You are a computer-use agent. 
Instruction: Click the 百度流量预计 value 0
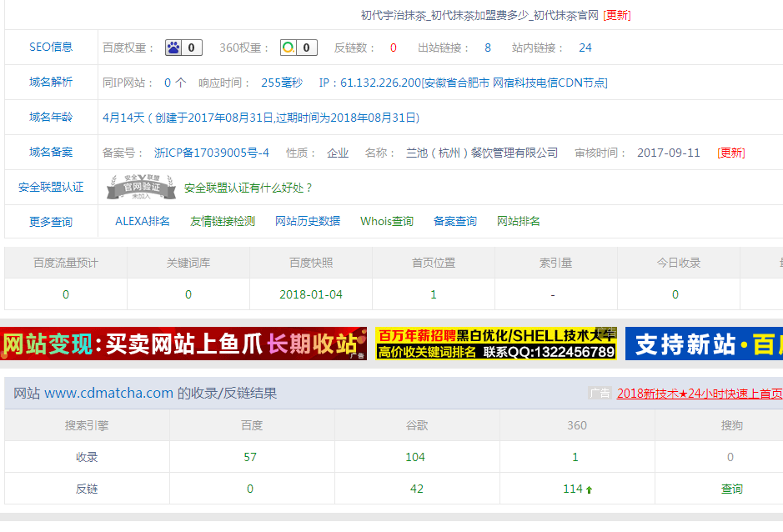[66, 294]
